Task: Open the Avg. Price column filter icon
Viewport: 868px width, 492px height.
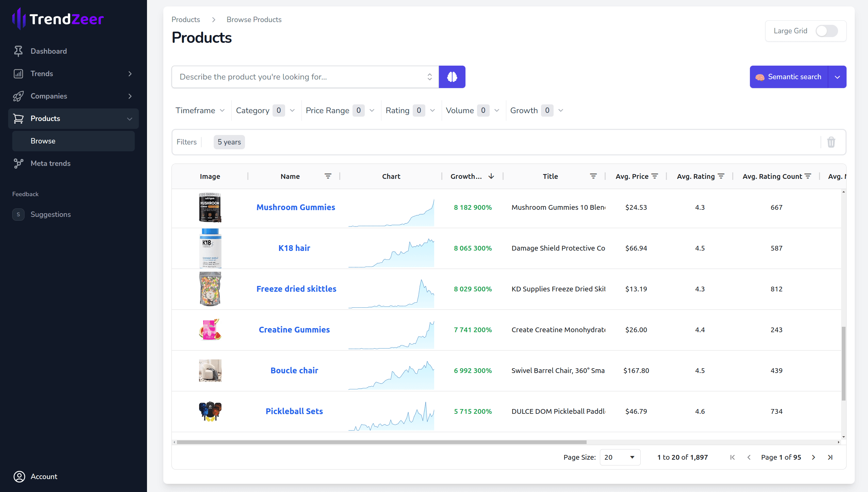Action: 655,176
